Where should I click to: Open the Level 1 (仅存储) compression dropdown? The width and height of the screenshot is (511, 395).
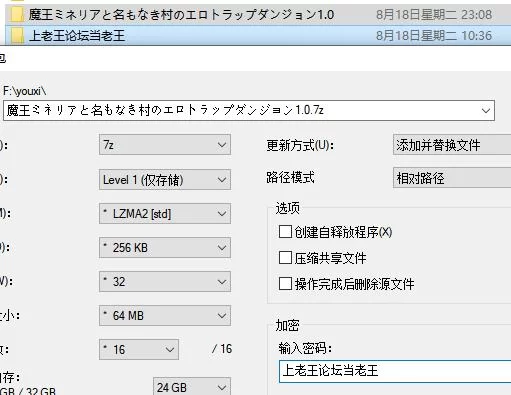pyautogui.click(x=165, y=180)
